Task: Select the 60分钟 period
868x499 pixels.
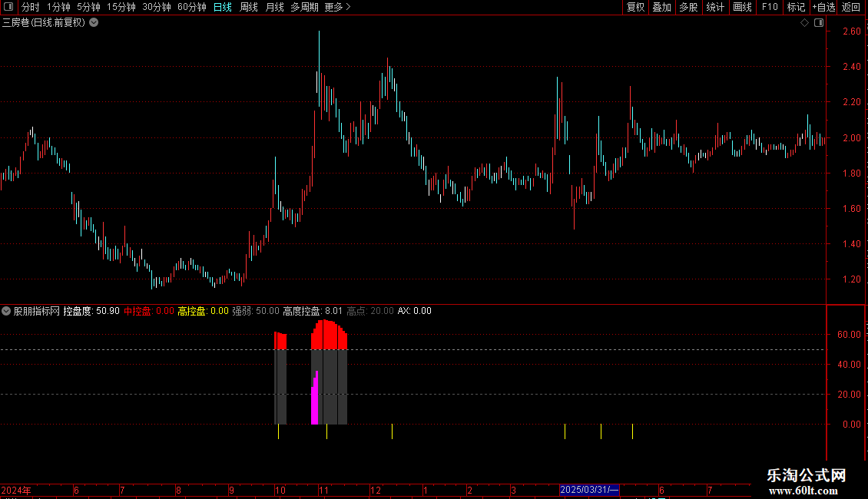Action: [x=192, y=7]
